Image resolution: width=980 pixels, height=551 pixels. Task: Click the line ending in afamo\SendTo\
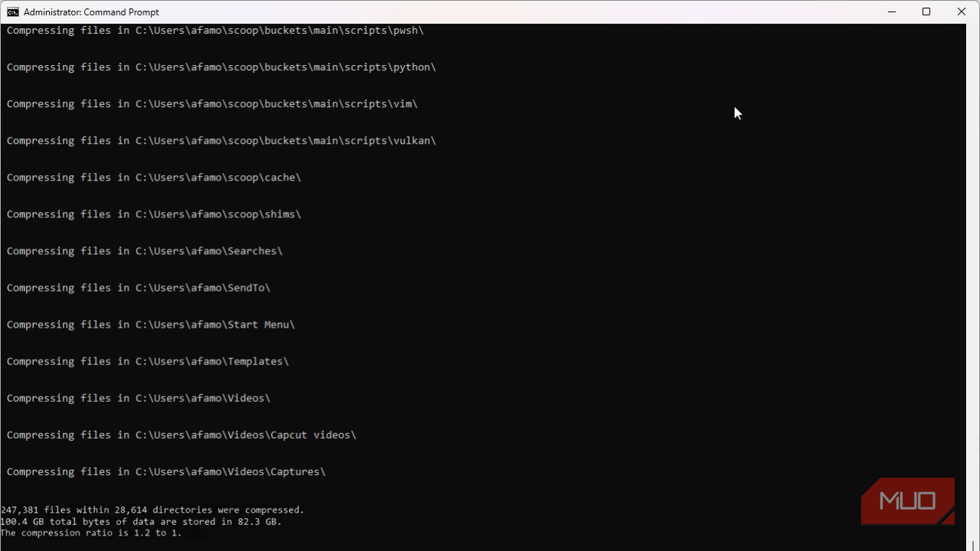(x=139, y=288)
